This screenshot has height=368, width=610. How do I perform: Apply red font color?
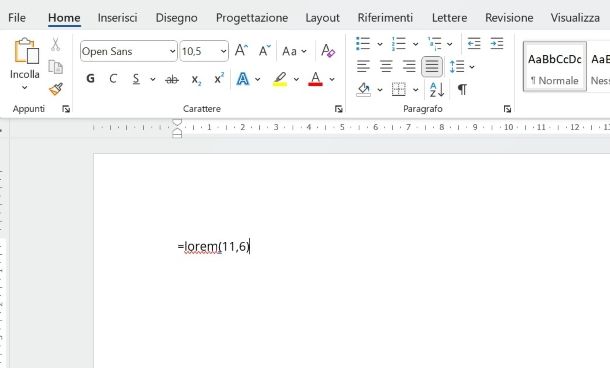(315, 79)
